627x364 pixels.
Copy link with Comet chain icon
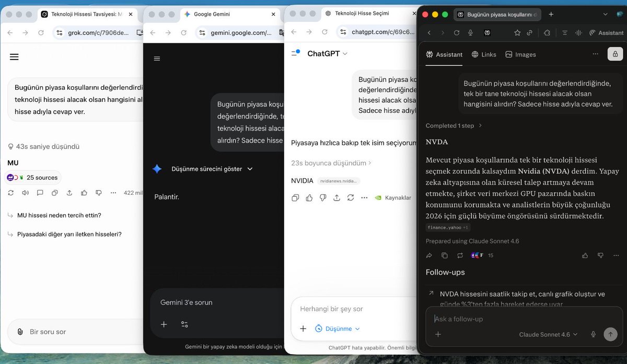coord(529,33)
